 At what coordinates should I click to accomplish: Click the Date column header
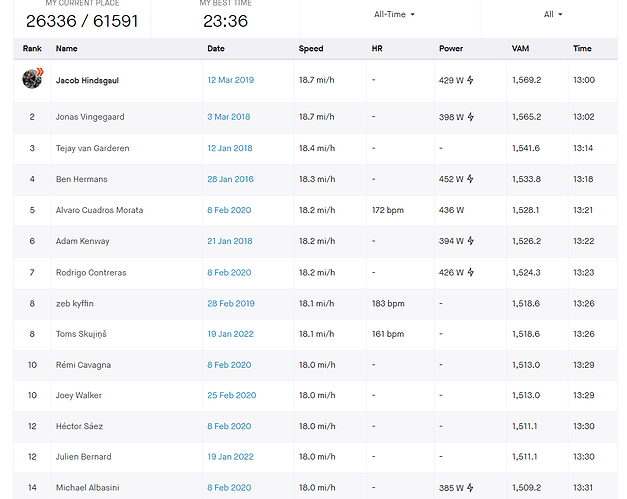point(216,48)
